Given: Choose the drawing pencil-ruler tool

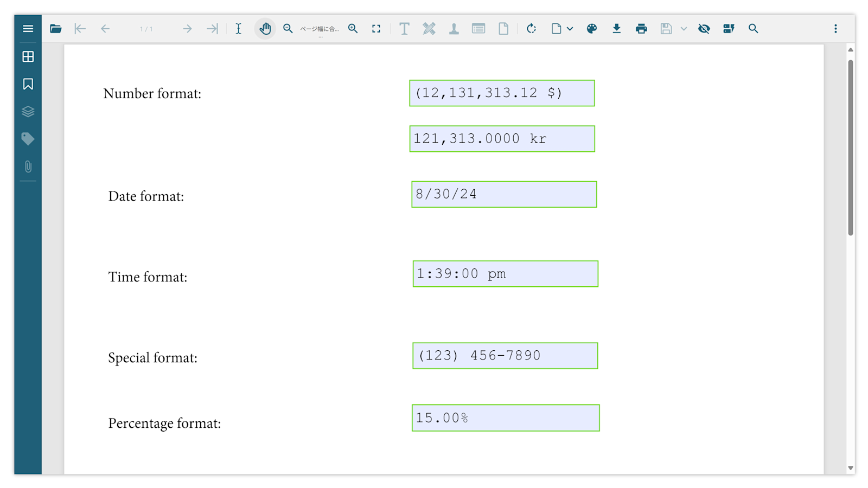Looking at the screenshot, I should tap(429, 29).
